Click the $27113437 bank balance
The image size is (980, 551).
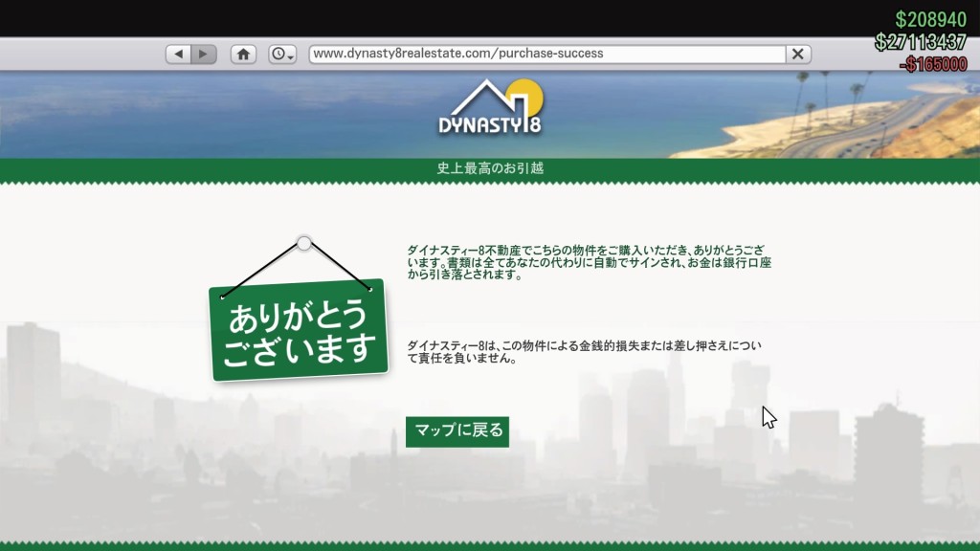click(x=921, y=42)
